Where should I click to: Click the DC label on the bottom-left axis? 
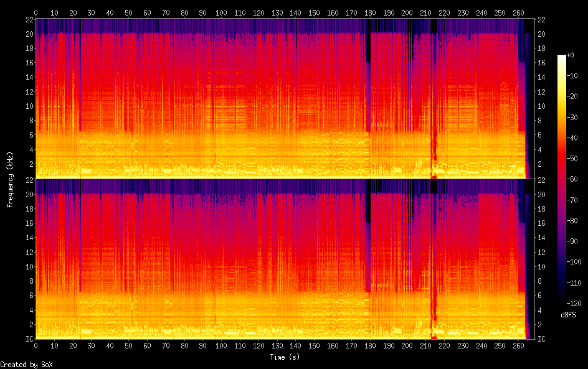pos(27,339)
